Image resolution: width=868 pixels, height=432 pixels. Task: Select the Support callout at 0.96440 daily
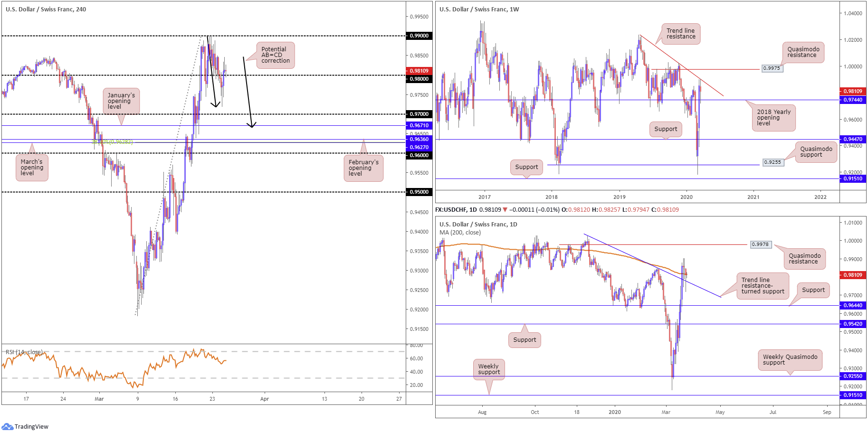tap(813, 290)
